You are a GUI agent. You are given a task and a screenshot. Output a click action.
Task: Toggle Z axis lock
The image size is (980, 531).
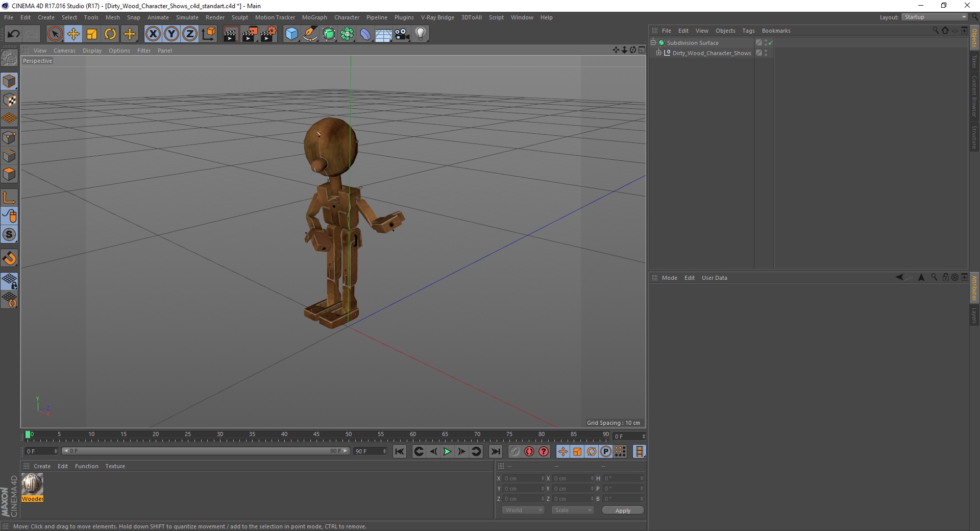coord(190,34)
